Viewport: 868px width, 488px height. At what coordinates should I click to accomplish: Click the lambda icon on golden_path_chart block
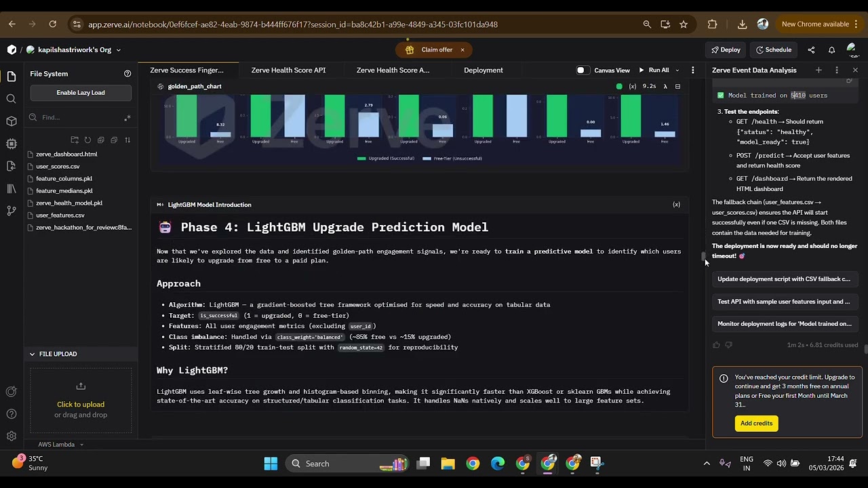point(665,86)
